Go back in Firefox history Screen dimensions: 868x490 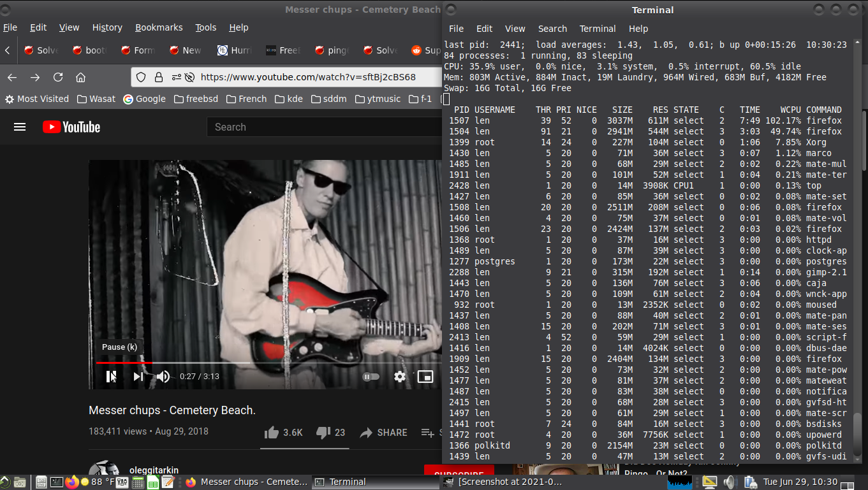[12, 77]
